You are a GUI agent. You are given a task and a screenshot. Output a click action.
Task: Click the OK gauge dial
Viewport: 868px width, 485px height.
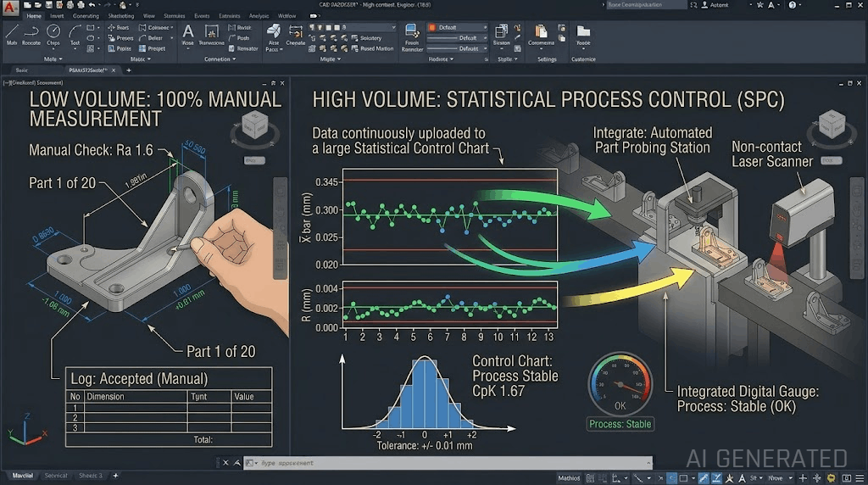tap(620, 384)
